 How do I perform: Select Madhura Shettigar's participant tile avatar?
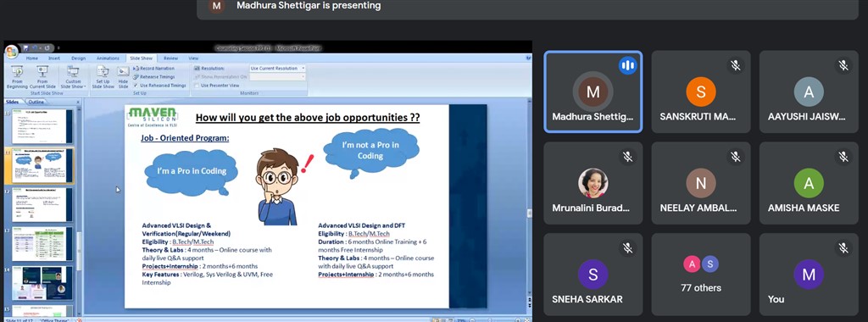[x=593, y=92]
